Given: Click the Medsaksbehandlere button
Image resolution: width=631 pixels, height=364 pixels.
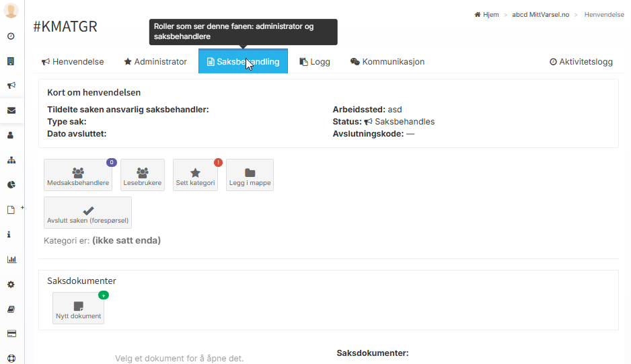Looking at the screenshot, I should [78, 176].
